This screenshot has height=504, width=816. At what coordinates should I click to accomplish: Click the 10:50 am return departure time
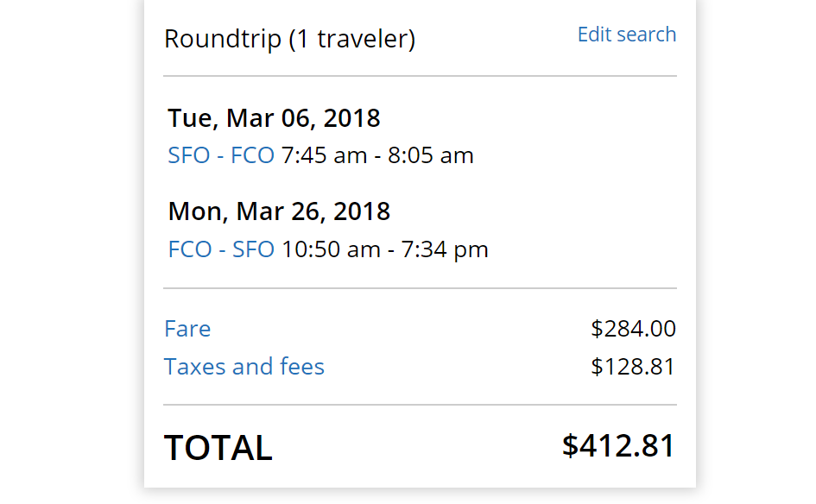[x=331, y=250]
